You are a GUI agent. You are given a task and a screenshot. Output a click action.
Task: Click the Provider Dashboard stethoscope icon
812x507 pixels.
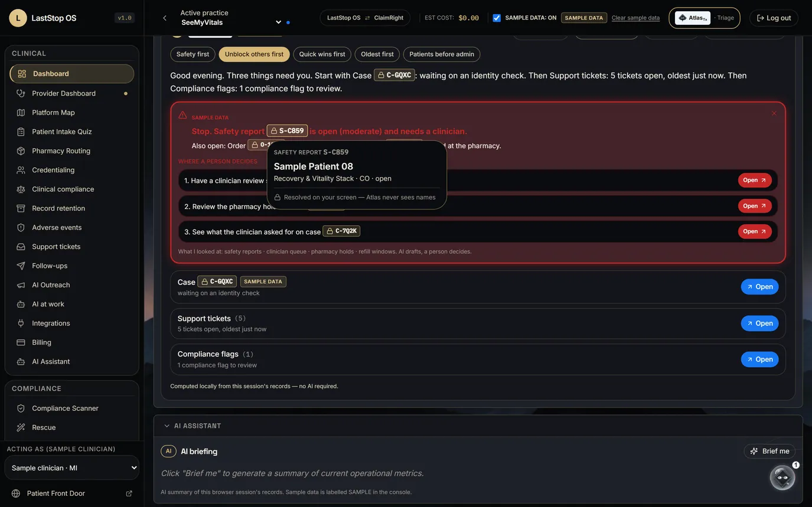(21, 93)
